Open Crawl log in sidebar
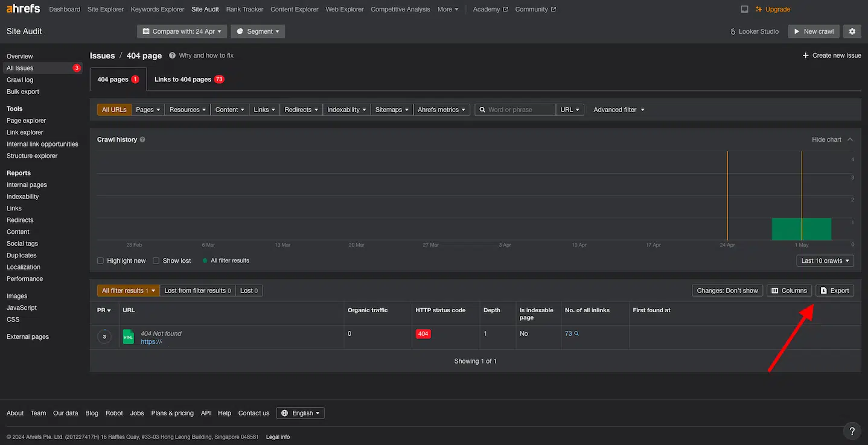 [x=20, y=80]
